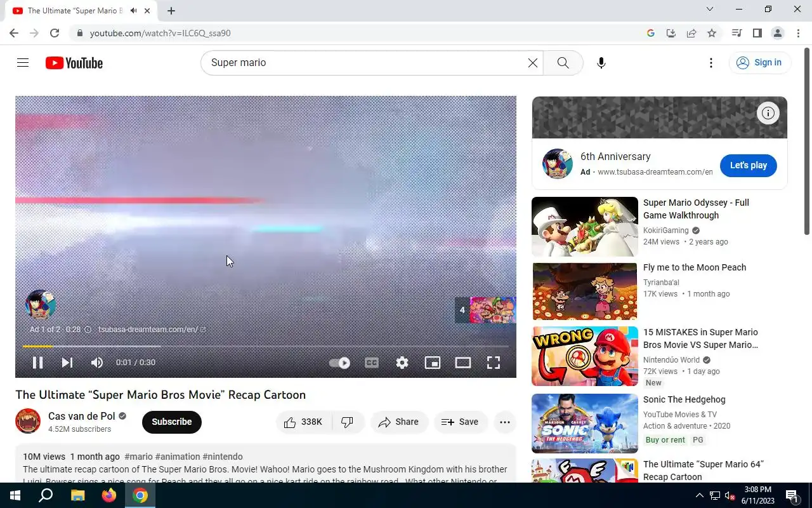Toggle Chrome side panel
Viewport: 812px width, 508px height.
tap(757, 33)
